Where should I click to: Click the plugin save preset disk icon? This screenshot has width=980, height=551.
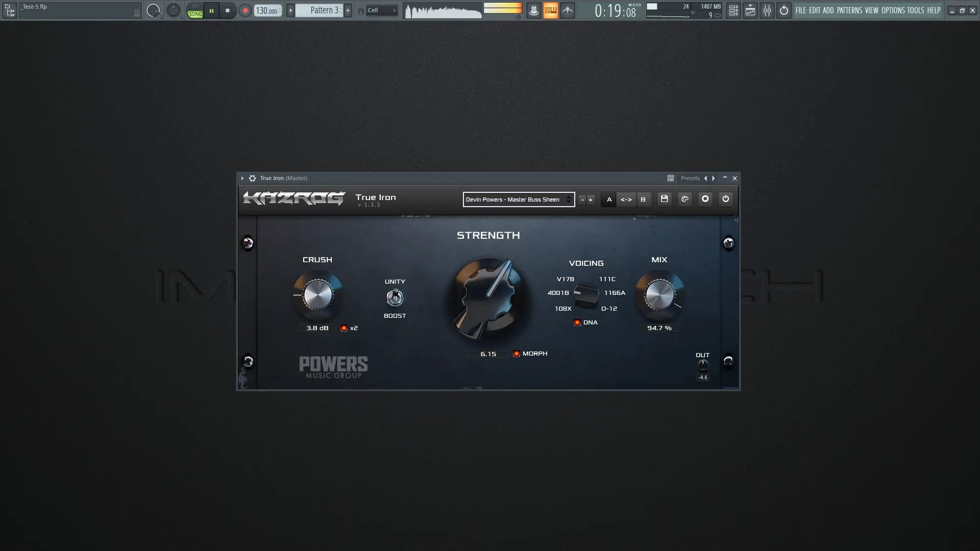pyautogui.click(x=664, y=199)
